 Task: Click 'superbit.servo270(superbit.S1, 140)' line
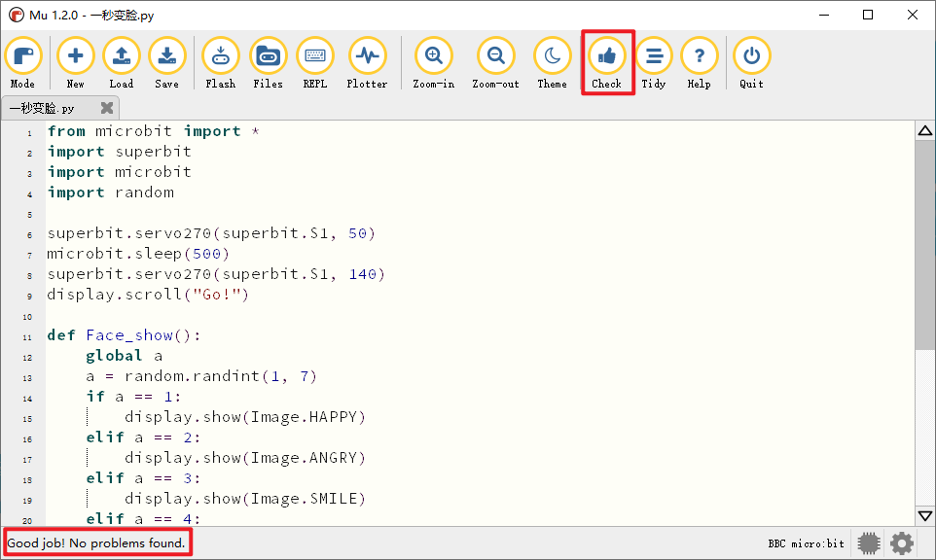pyautogui.click(x=216, y=274)
